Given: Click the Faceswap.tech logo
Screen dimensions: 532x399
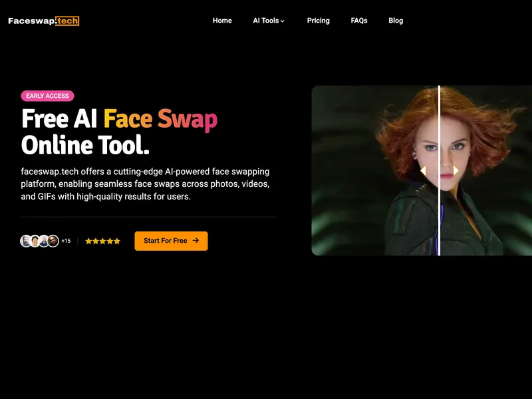Looking at the screenshot, I should click(x=43, y=21).
